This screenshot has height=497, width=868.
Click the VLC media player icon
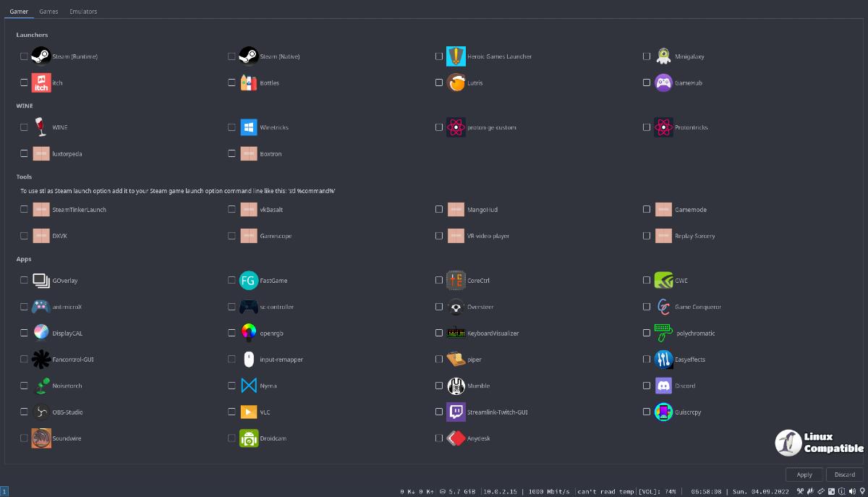click(249, 412)
